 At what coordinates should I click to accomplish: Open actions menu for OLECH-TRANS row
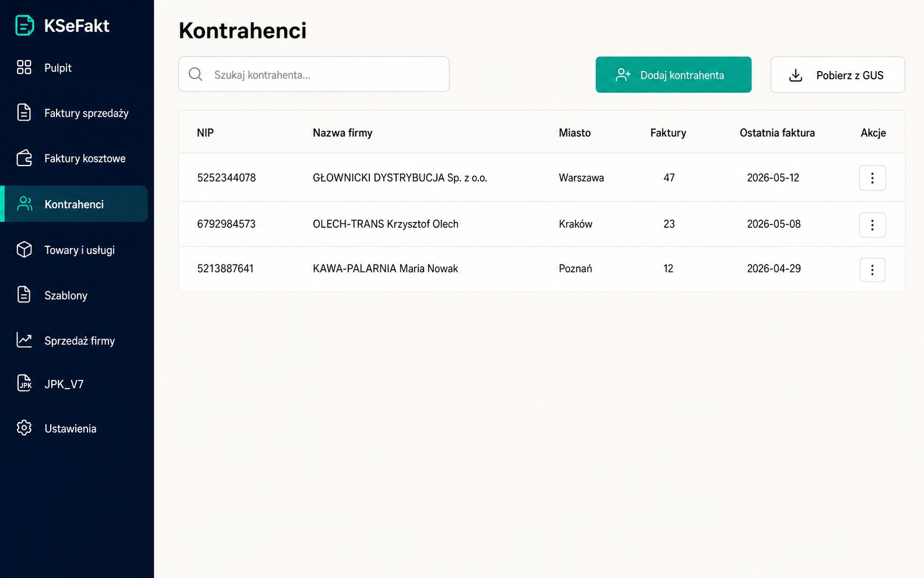[x=872, y=225]
